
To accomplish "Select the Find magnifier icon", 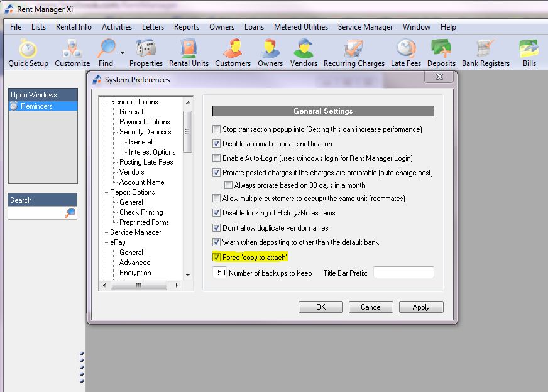I will click(x=106, y=48).
